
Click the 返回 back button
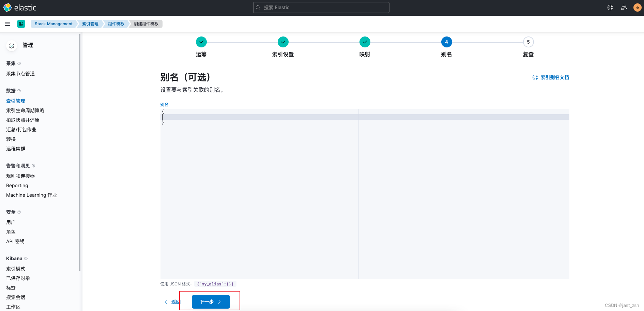(x=172, y=302)
